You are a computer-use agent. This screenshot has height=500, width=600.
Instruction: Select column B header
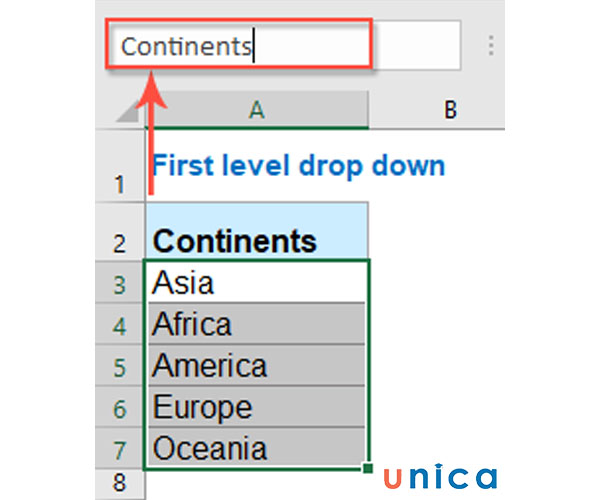point(449,110)
